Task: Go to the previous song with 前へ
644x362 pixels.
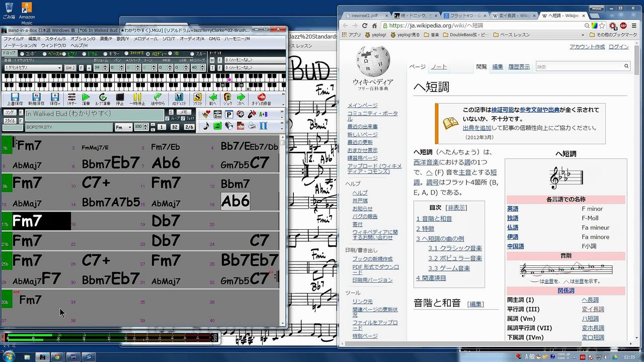Action: tap(213, 99)
